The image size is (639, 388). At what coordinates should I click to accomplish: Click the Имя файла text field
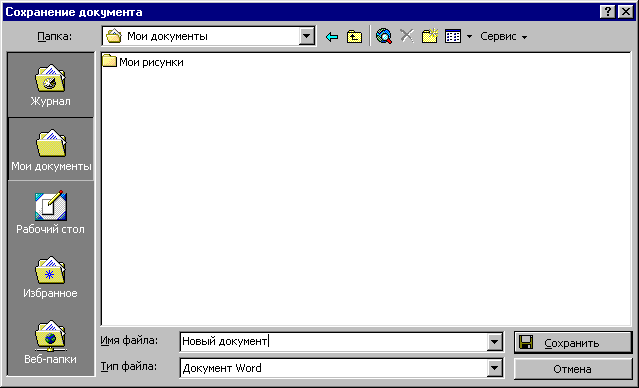[333, 341]
